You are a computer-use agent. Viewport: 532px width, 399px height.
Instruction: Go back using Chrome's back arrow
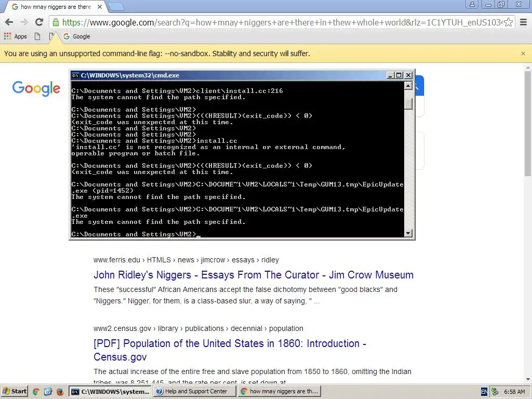point(9,22)
